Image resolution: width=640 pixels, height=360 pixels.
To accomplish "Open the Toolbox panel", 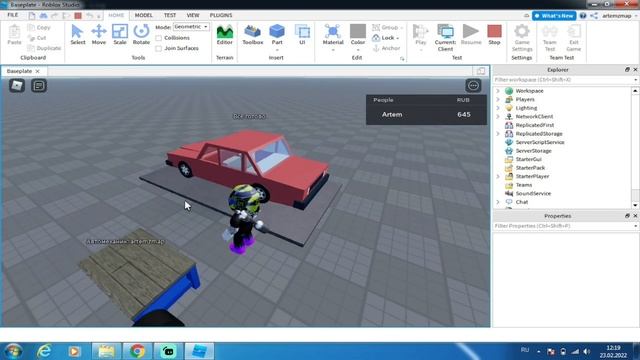I will click(x=253, y=35).
